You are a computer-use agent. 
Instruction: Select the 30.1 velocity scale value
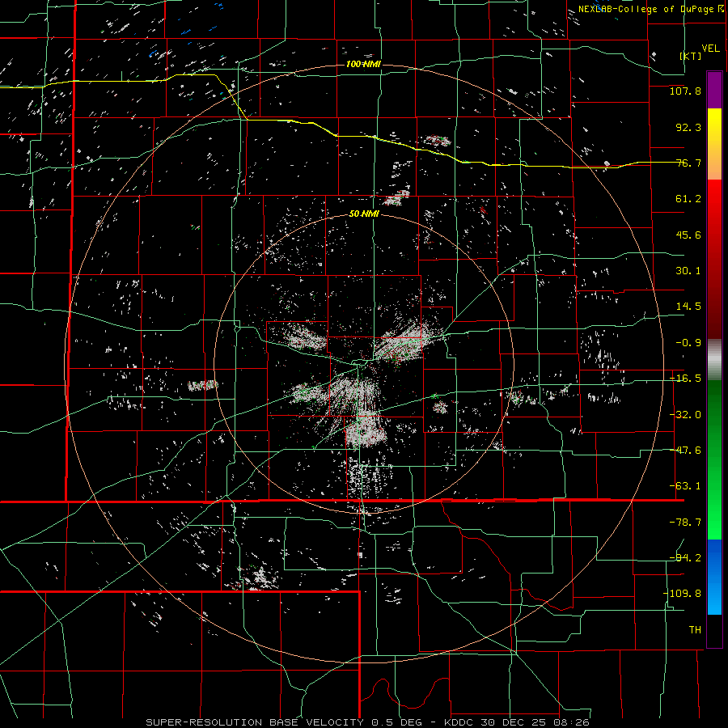pyautogui.click(x=688, y=271)
